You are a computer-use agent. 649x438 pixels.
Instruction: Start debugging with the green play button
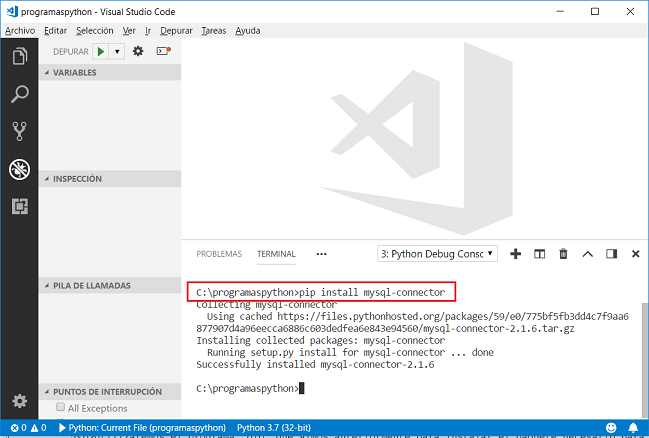(x=101, y=51)
